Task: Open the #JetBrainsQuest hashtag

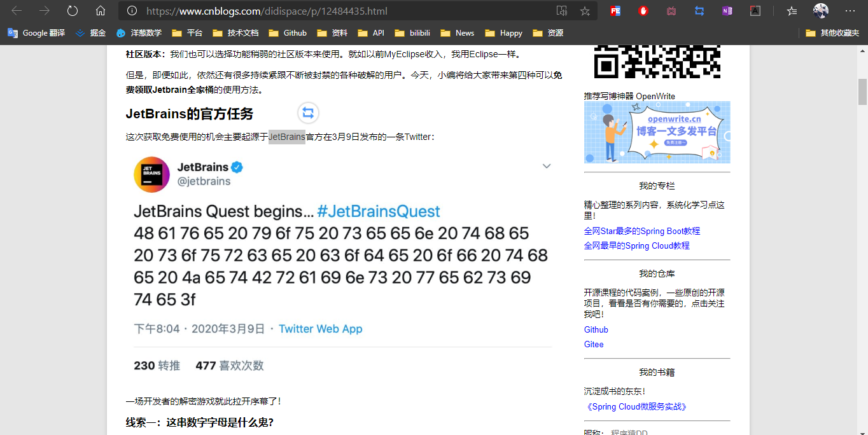Action: click(378, 211)
